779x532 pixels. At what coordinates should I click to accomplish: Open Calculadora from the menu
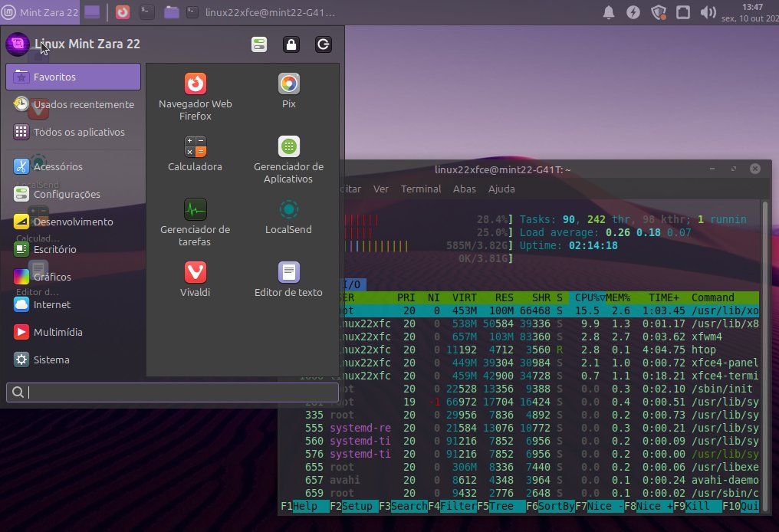click(195, 154)
